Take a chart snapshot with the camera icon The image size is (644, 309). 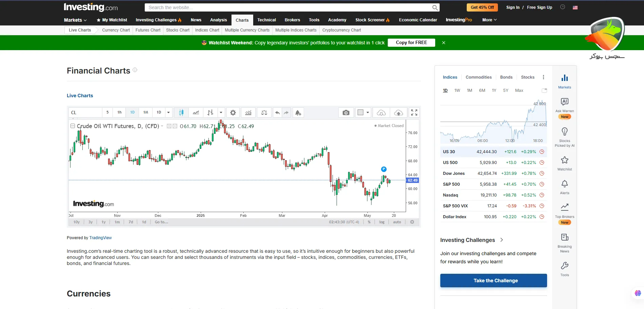click(x=346, y=112)
